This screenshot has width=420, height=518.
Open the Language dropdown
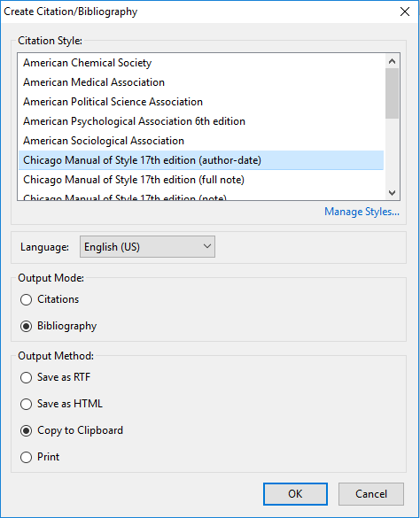coord(147,246)
